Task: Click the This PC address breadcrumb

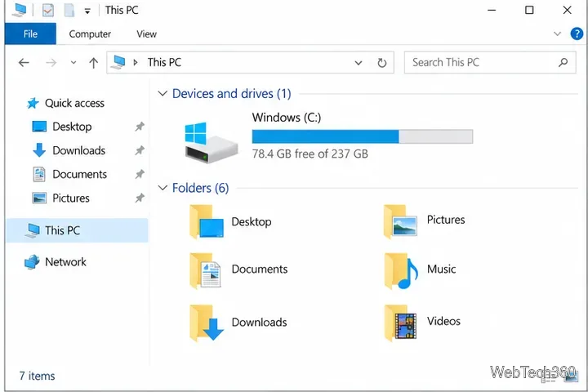Action: click(x=164, y=62)
